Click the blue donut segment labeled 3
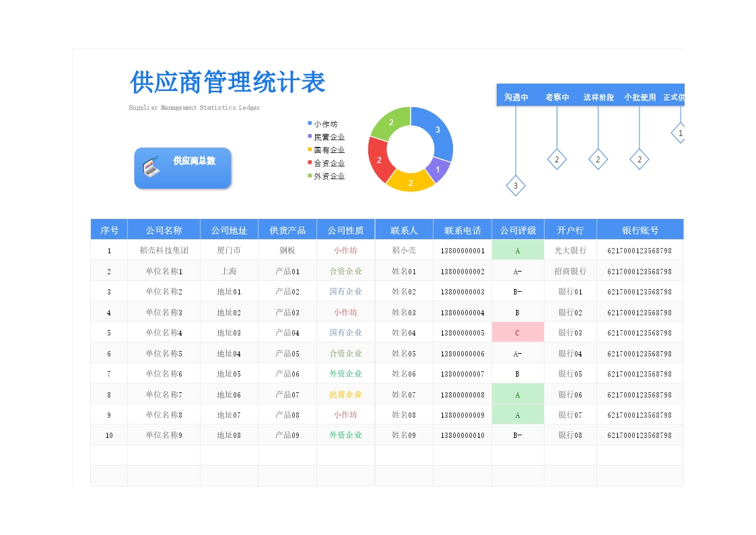This screenshot has height=535, width=756. coord(436,130)
